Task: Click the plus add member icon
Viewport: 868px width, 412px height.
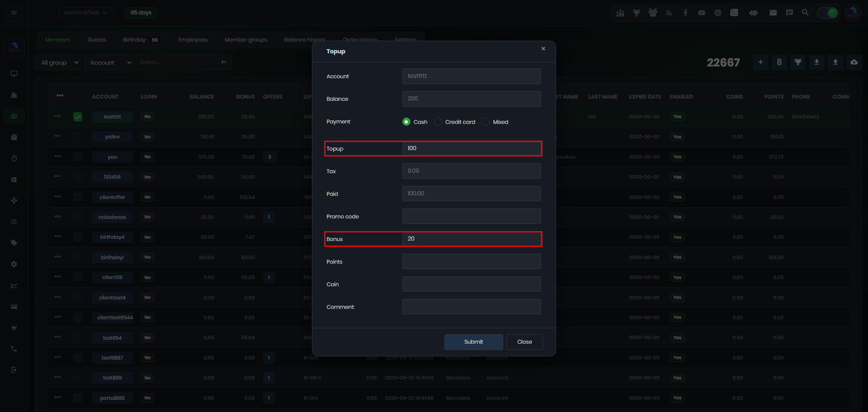Action: (x=760, y=62)
